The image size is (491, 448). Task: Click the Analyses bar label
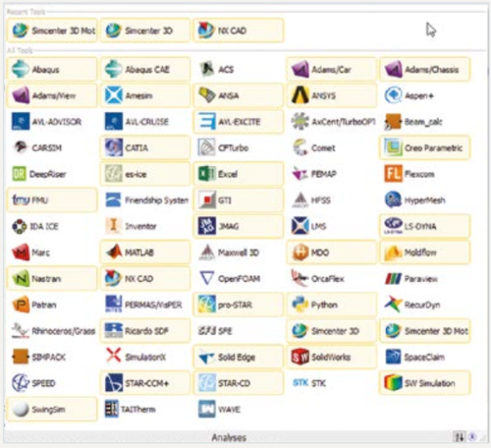[229, 437]
